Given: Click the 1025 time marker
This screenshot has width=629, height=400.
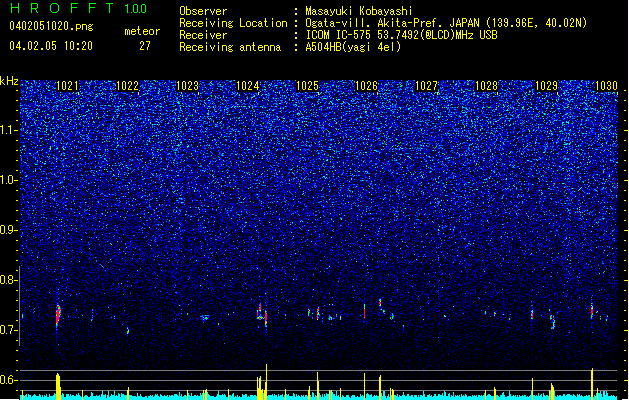Looking at the screenshot, I should (x=307, y=86).
